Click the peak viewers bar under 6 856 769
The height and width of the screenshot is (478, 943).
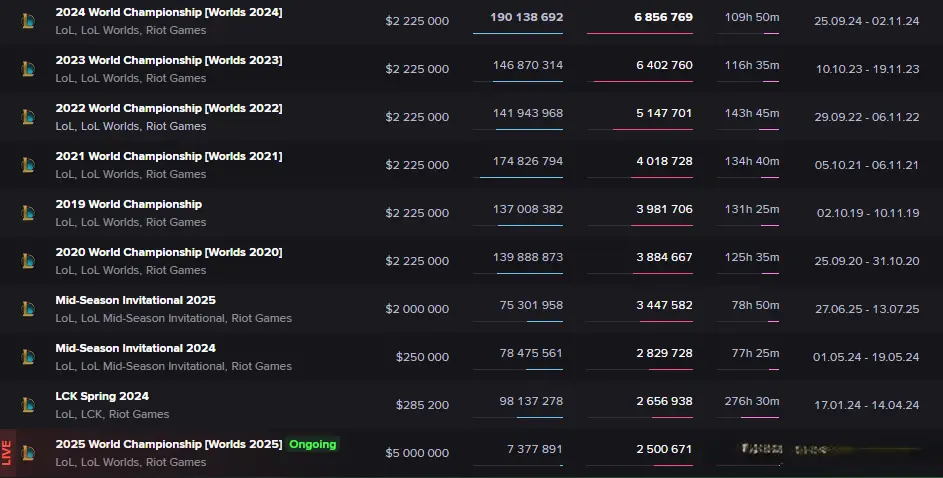639,34
